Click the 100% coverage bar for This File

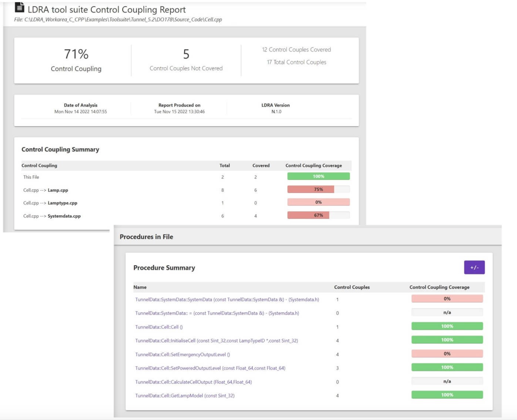coord(318,176)
